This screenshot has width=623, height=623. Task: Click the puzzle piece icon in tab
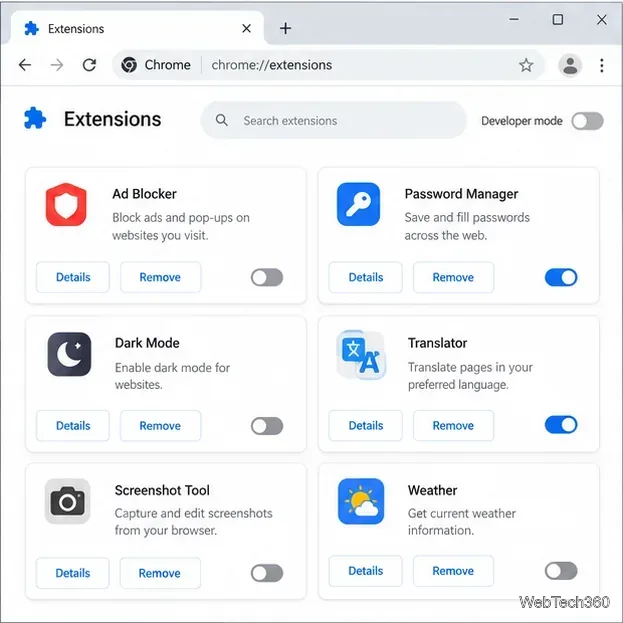pos(31,29)
